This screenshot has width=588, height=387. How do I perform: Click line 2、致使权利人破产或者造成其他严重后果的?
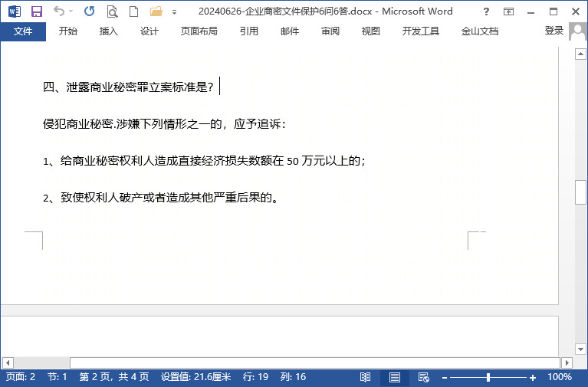coord(160,198)
